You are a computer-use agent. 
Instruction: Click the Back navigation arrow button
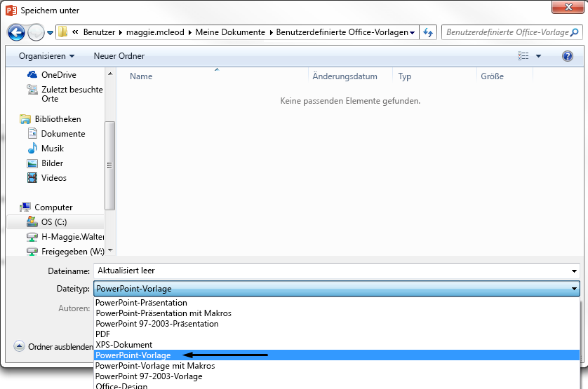16,33
